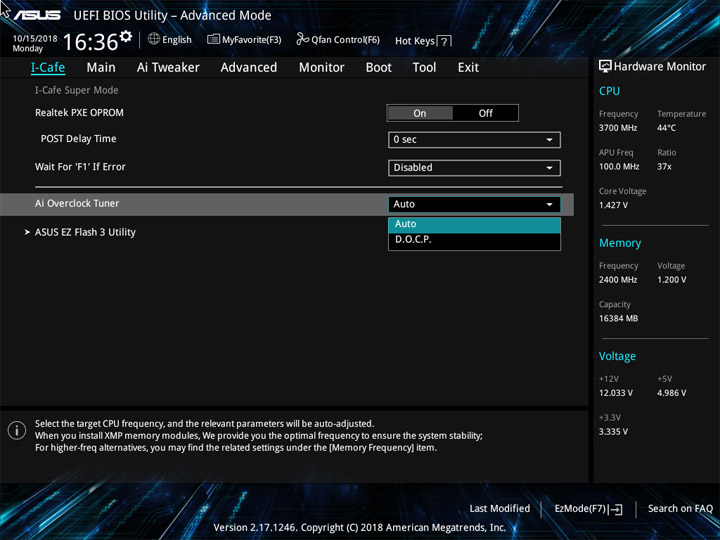The width and height of the screenshot is (720, 540).
Task: Click the POST Delay Time label
Action: tap(79, 139)
